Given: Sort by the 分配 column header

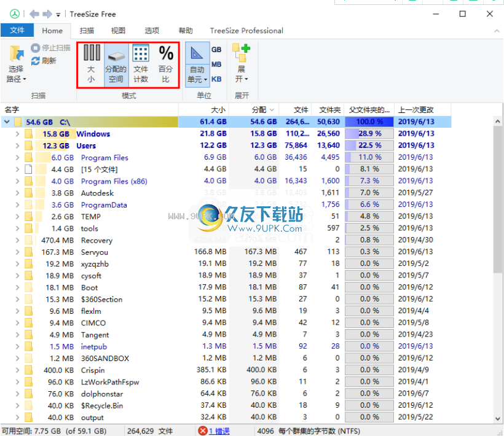Looking at the screenshot, I should click(x=254, y=110).
